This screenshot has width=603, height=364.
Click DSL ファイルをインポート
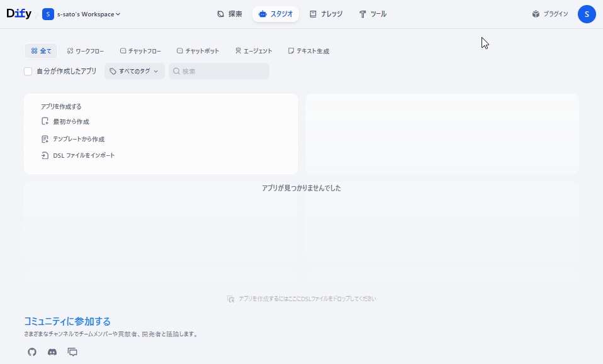(x=83, y=155)
